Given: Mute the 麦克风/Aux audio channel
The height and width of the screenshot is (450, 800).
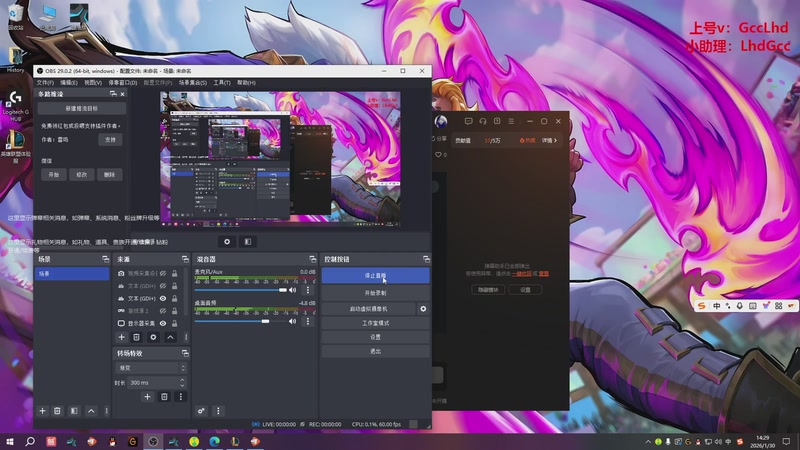Looking at the screenshot, I should [292, 290].
